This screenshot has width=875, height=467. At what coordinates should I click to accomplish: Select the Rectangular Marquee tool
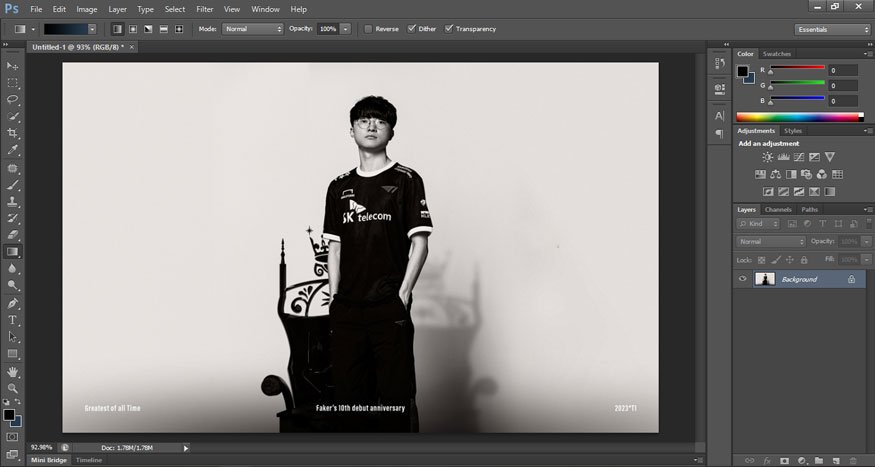pos(12,83)
